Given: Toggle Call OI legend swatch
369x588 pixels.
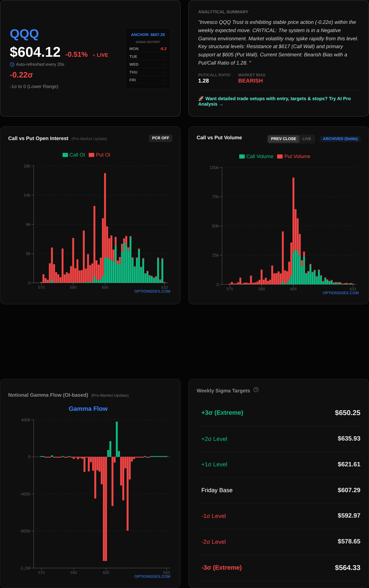Looking at the screenshot, I should point(65,155).
